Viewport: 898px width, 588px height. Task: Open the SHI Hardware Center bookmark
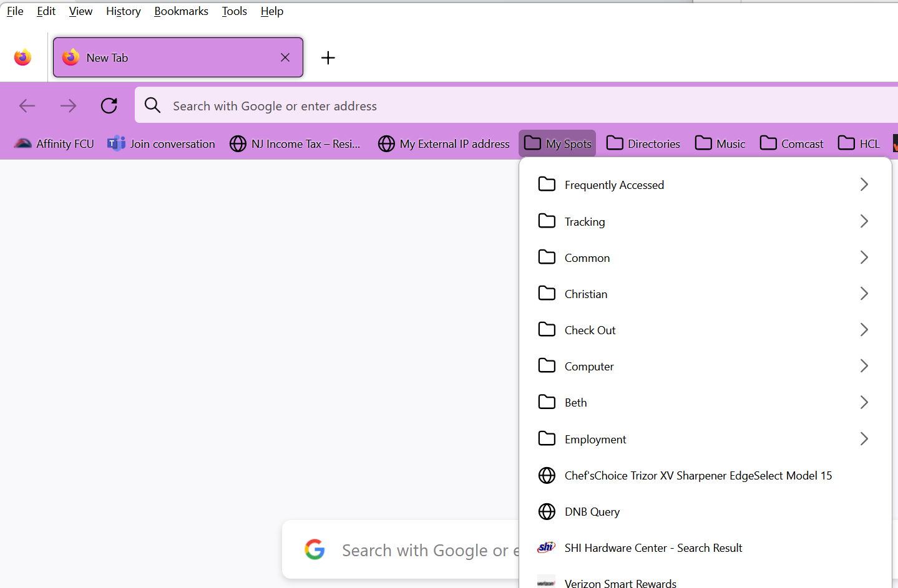(653, 547)
